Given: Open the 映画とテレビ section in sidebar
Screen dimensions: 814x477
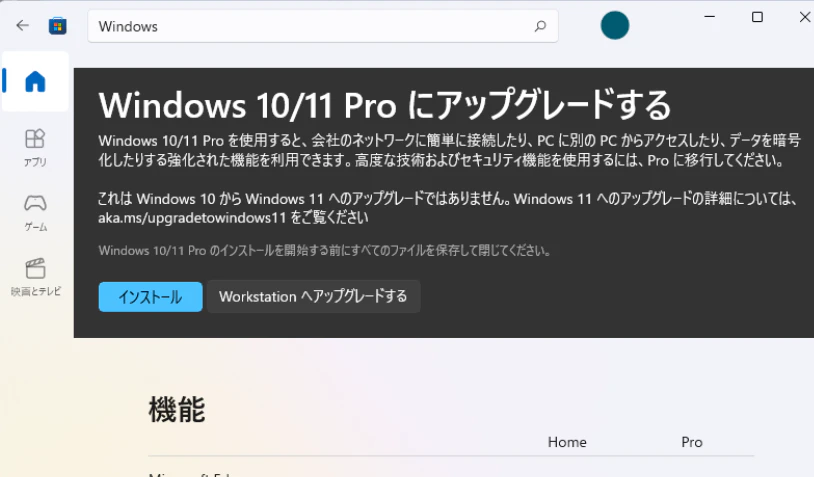Looking at the screenshot, I should 35,278.
